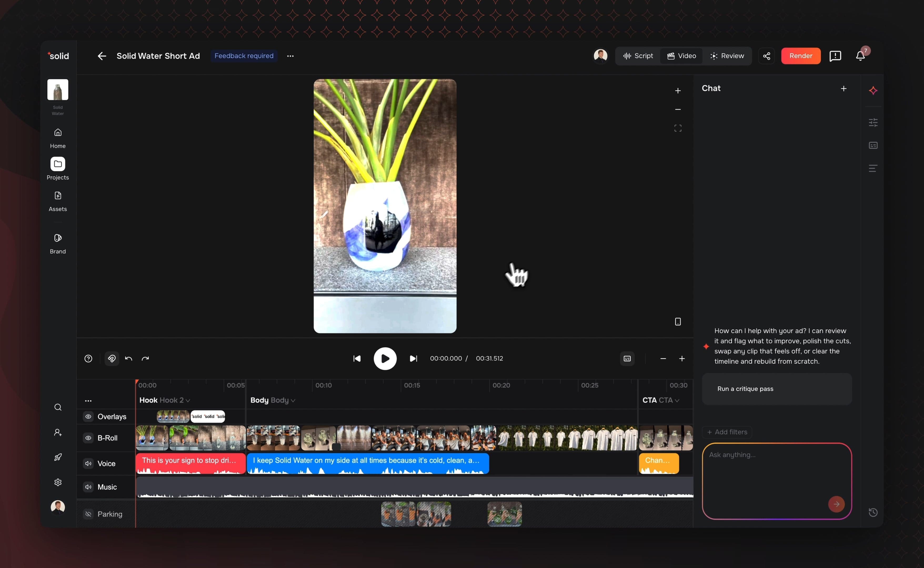Image resolution: width=924 pixels, height=568 pixels.
Task: Skip to the previous clip
Action: [357, 358]
